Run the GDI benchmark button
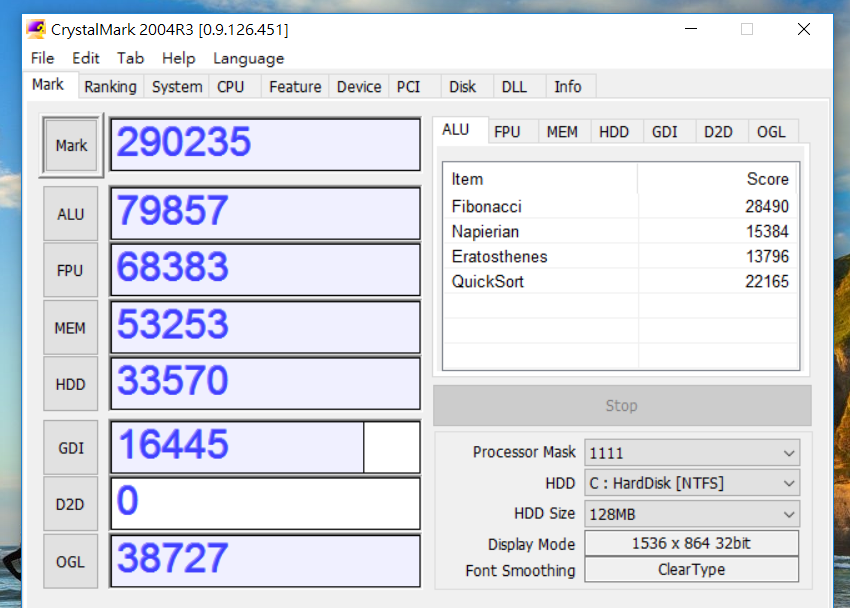The image size is (850, 608). [70, 448]
